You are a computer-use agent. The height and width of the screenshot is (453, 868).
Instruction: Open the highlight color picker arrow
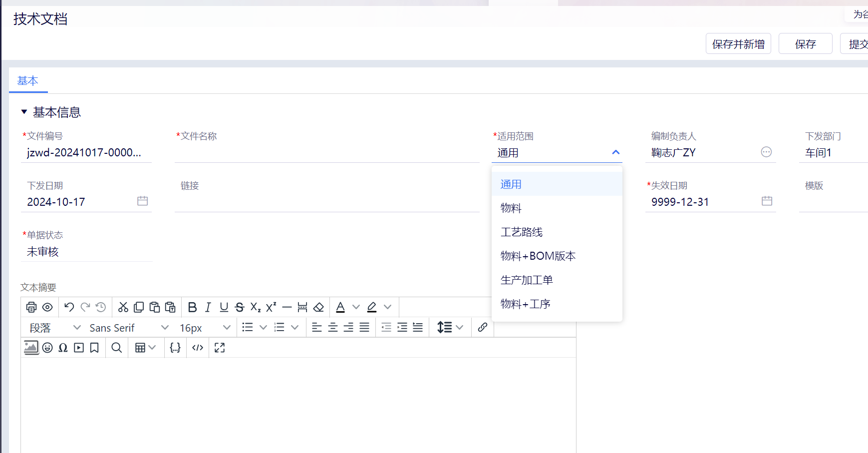pos(388,307)
